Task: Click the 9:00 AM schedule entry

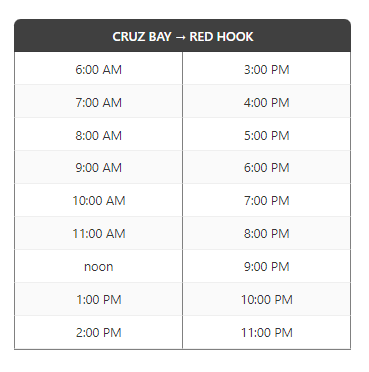Action: (98, 167)
